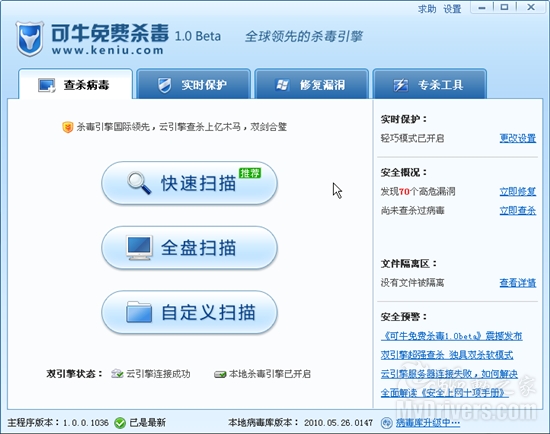This screenshot has height=434, width=550.
Task: Click the local engine status icon
Action: coord(220,374)
